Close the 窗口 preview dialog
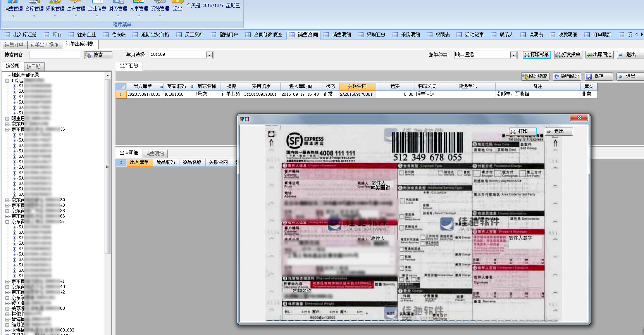The width and height of the screenshot is (644, 335). click(579, 117)
